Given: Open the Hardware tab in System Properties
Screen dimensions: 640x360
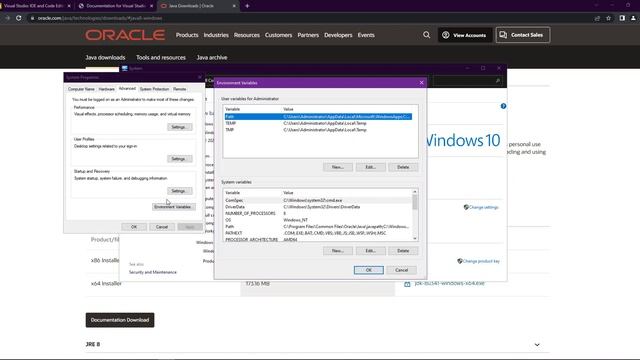Looking at the screenshot, I should [x=107, y=89].
